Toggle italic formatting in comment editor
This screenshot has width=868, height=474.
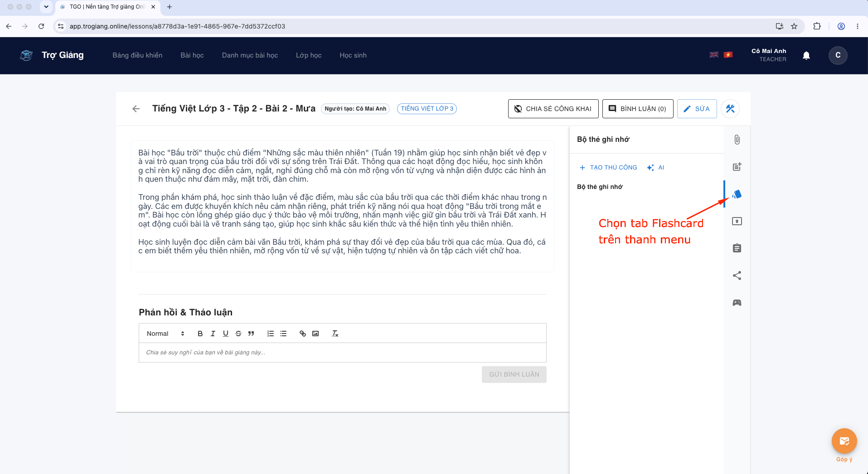pyautogui.click(x=213, y=334)
